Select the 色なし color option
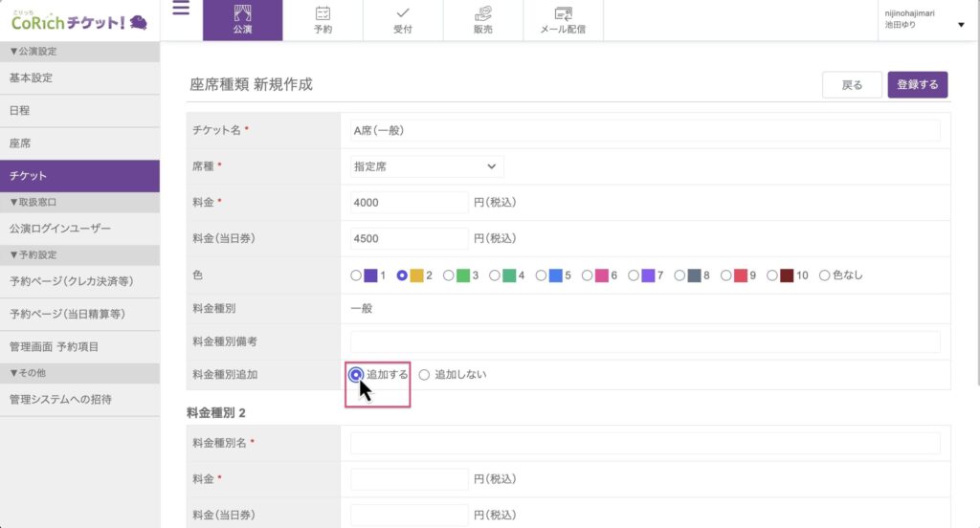The height and width of the screenshot is (528, 980). click(824, 275)
